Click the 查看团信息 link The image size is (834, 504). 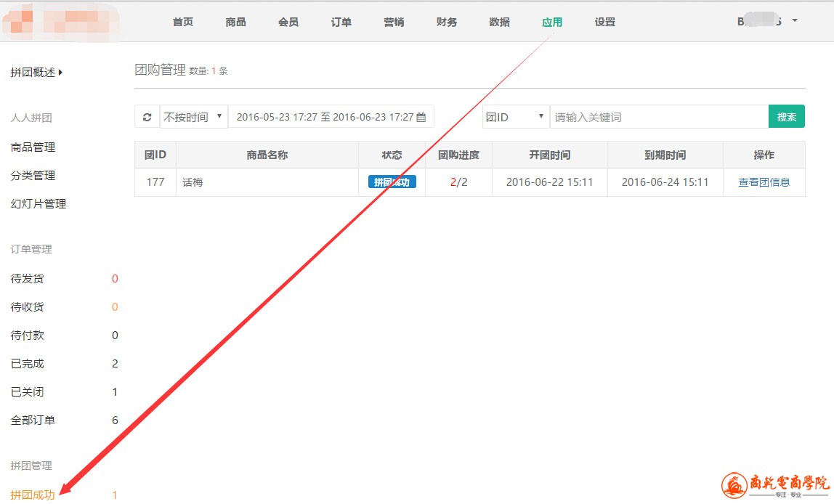764,182
